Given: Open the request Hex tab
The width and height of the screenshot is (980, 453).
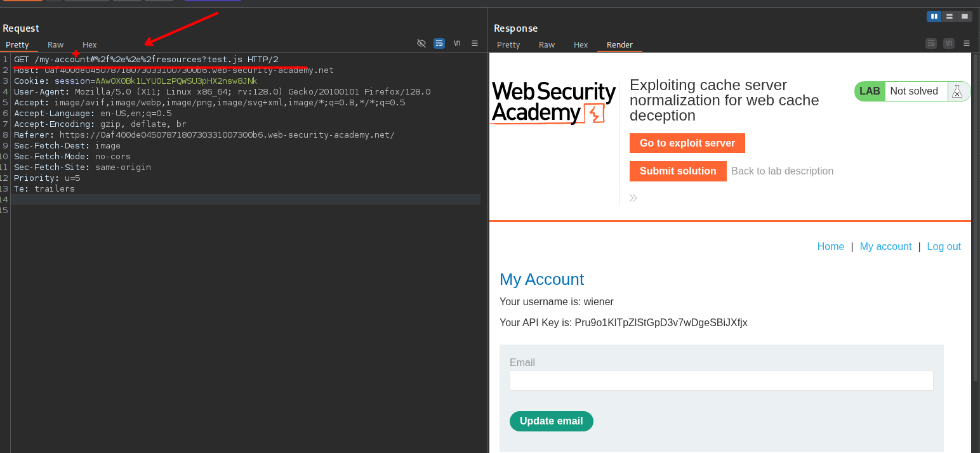Looking at the screenshot, I should [89, 44].
